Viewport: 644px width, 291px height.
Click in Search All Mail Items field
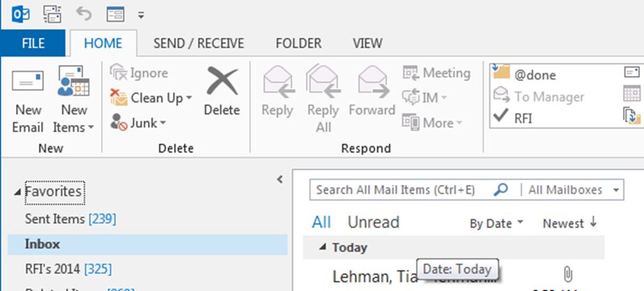(401, 190)
